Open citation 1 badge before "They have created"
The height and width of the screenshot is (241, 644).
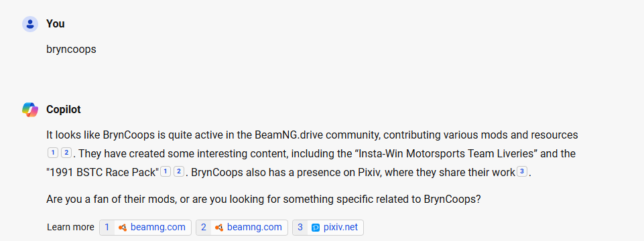(52, 153)
